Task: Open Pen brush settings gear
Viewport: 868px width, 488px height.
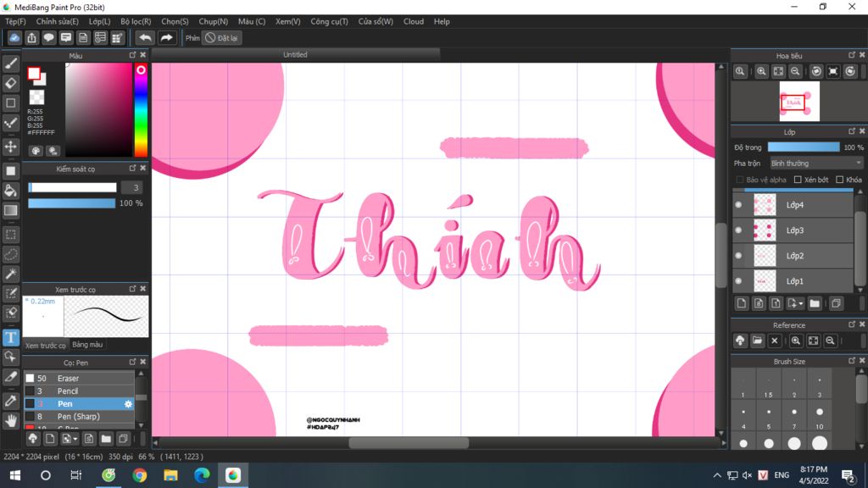Action: click(x=128, y=404)
